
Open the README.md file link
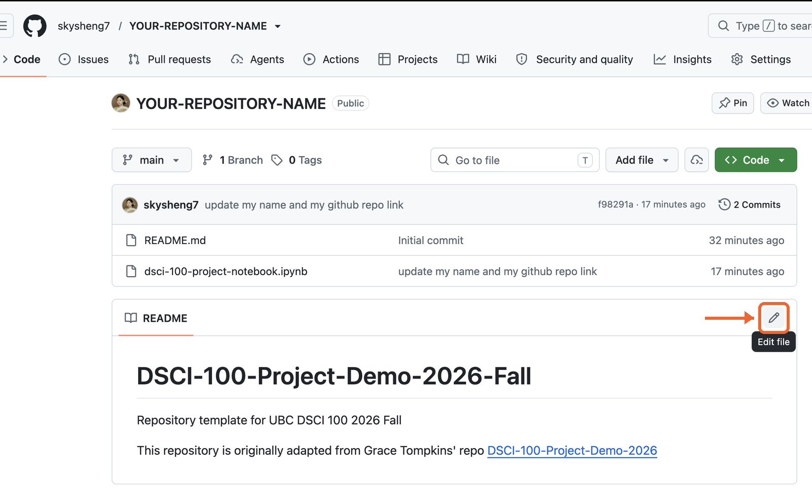pyautogui.click(x=175, y=240)
